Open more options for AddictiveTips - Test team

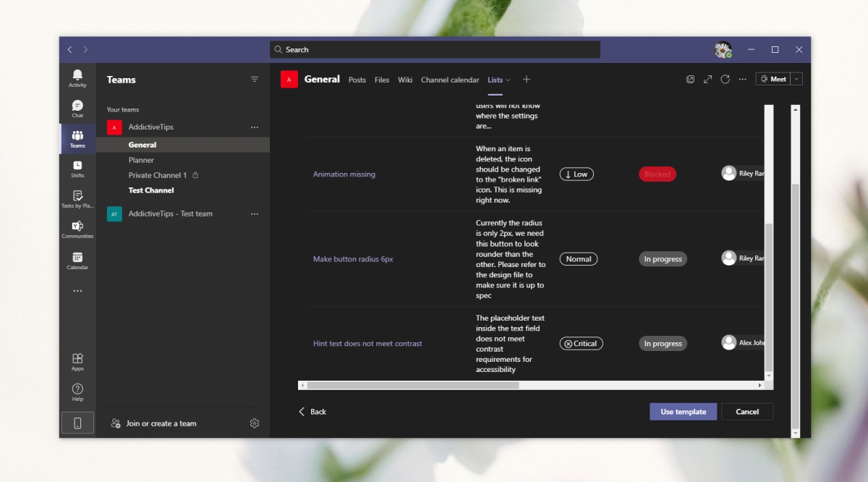coord(255,214)
